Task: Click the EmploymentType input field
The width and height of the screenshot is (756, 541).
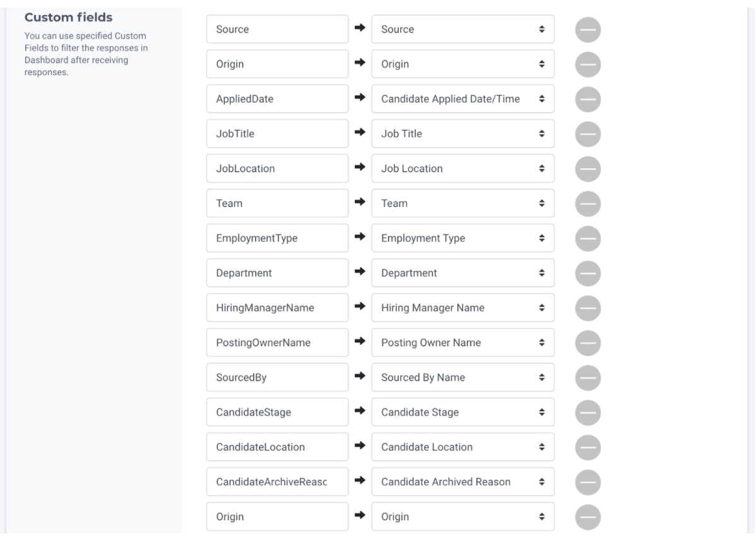Action: pos(277,238)
